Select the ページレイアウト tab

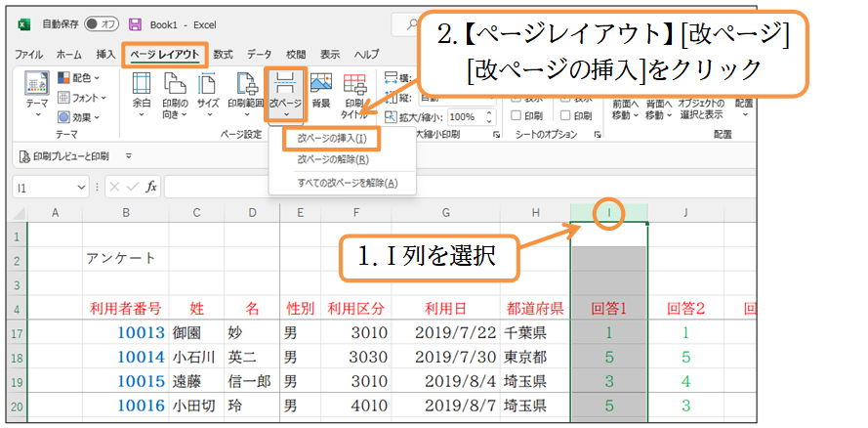click(164, 55)
